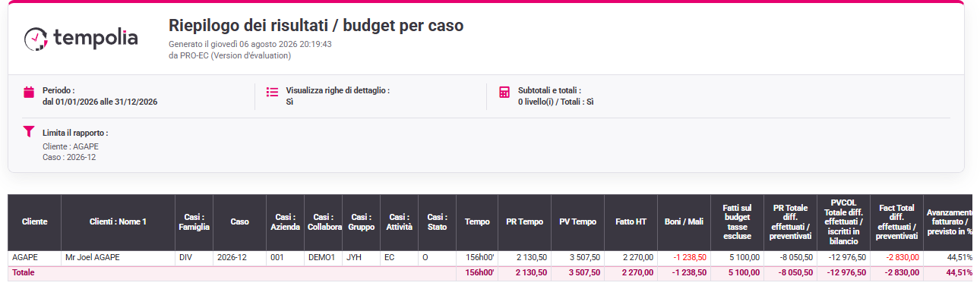This screenshot has height=289, width=980.
Task: Click the tempolia wordmark text
Action: pyautogui.click(x=96, y=38)
